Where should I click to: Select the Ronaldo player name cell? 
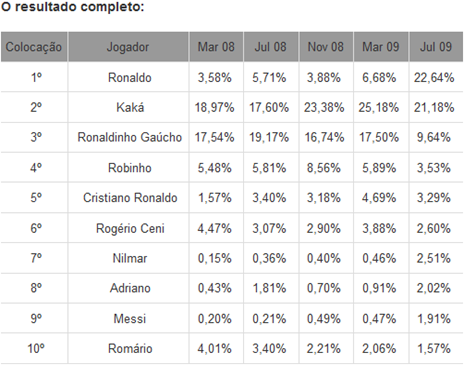point(130,78)
